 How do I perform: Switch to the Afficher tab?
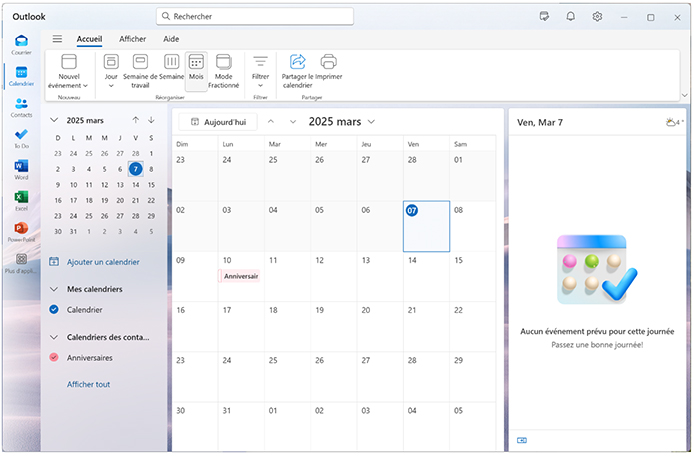point(132,39)
